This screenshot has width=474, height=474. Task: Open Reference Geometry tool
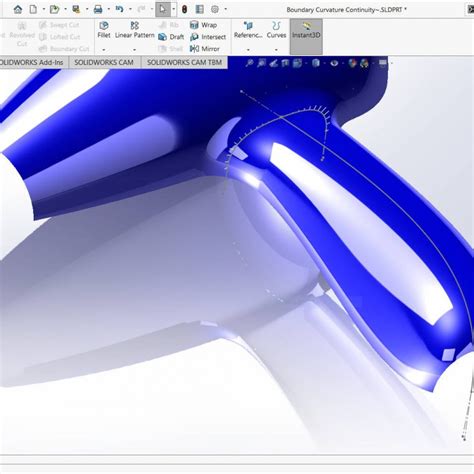click(x=248, y=30)
